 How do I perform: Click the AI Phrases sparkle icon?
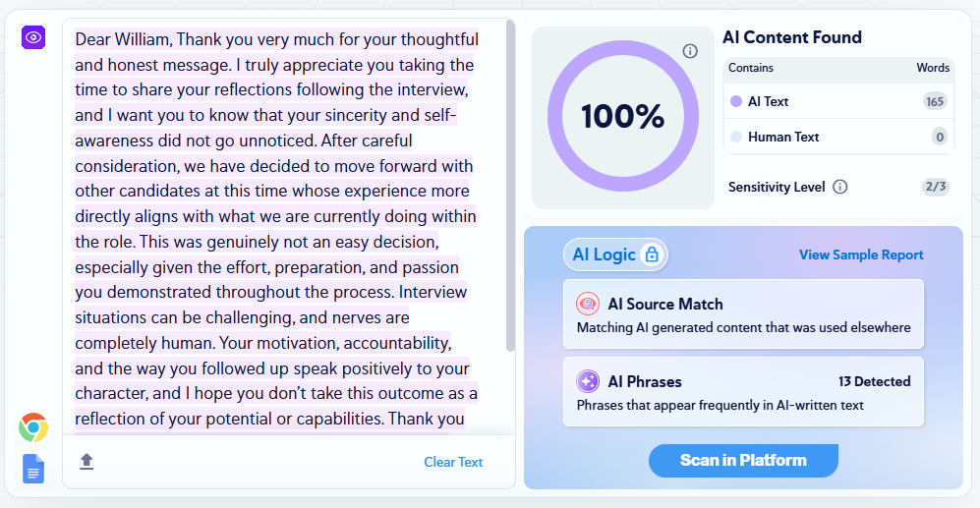(588, 381)
